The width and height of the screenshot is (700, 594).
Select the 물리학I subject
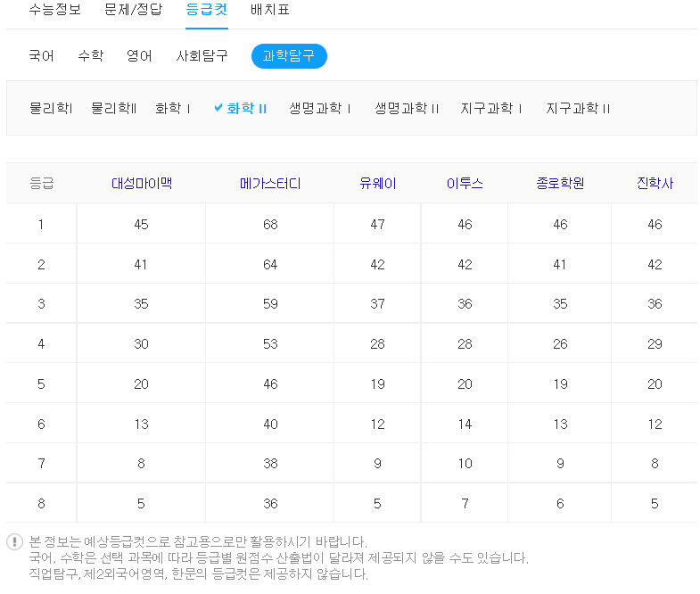pos(51,108)
